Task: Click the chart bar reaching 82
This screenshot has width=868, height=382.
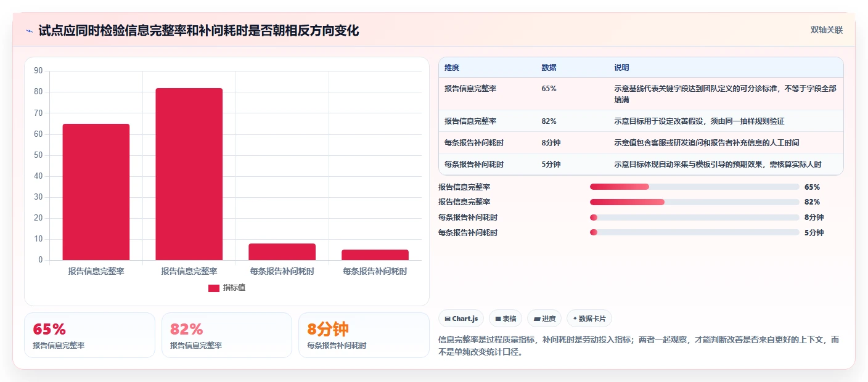Action: pyautogui.click(x=189, y=174)
